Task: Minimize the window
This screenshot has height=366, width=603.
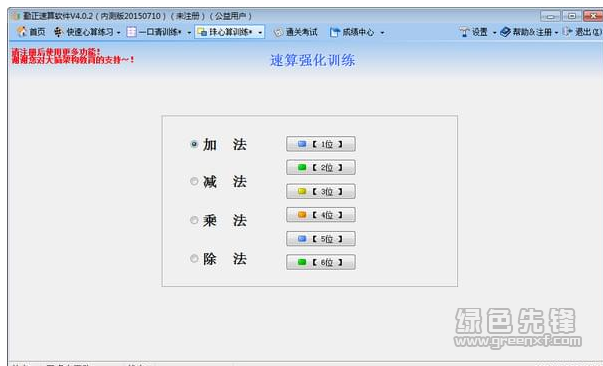Action: 550,16
